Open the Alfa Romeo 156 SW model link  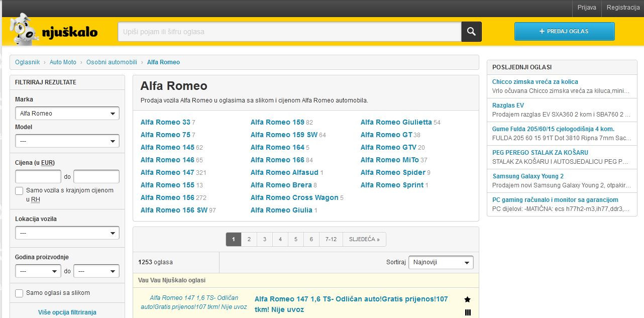coord(174,210)
